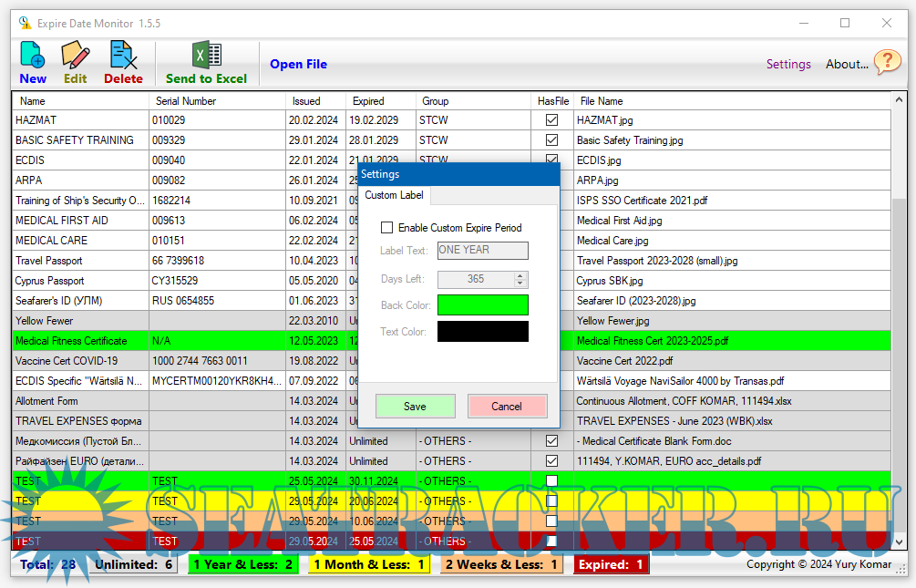
Task: Decrease Days Left with down arrow
Action: (520, 284)
